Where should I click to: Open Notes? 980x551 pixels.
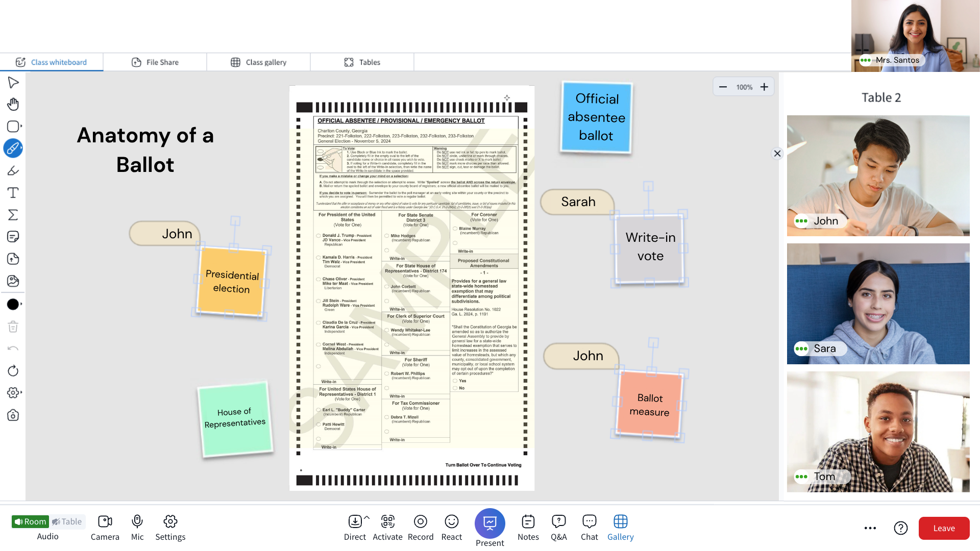coord(528,528)
